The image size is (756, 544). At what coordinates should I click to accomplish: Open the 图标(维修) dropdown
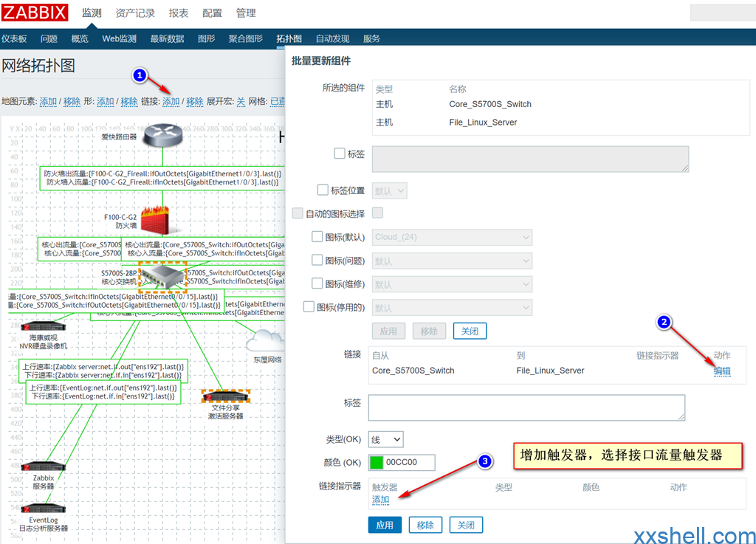tap(453, 284)
